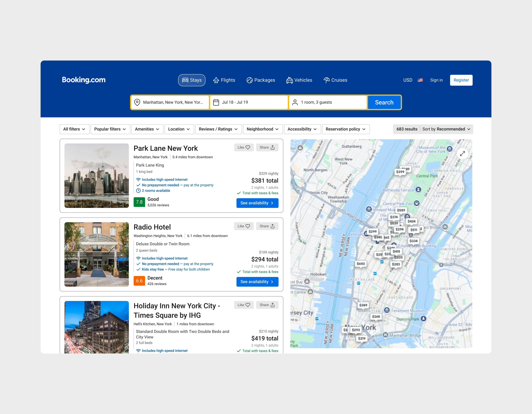Click the expand arrows icon on the map
This screenshot has width=532, height=414.
point(463,154)
